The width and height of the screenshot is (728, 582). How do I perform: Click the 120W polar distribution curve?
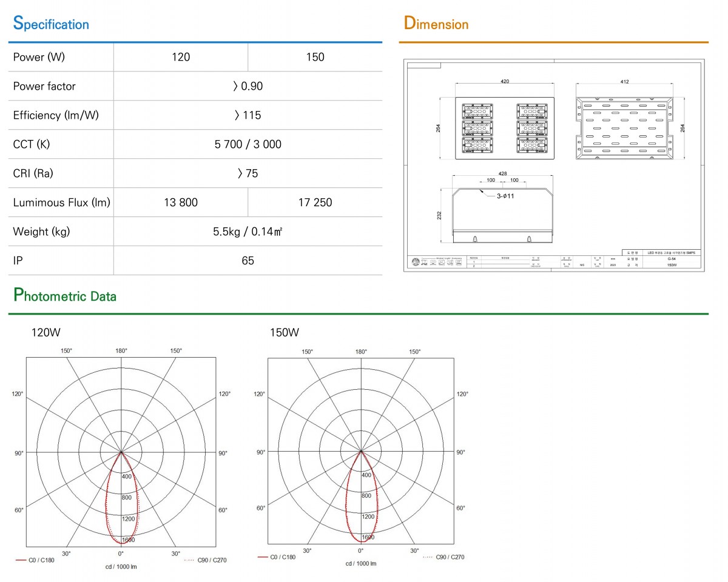tap(121, 498)
